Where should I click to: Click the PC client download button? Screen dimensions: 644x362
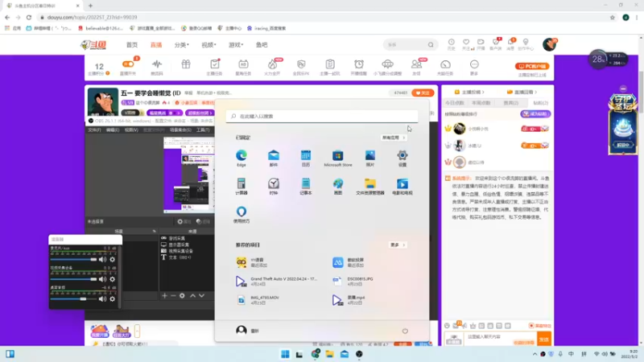pyautogui.click(x=532, y=66)
